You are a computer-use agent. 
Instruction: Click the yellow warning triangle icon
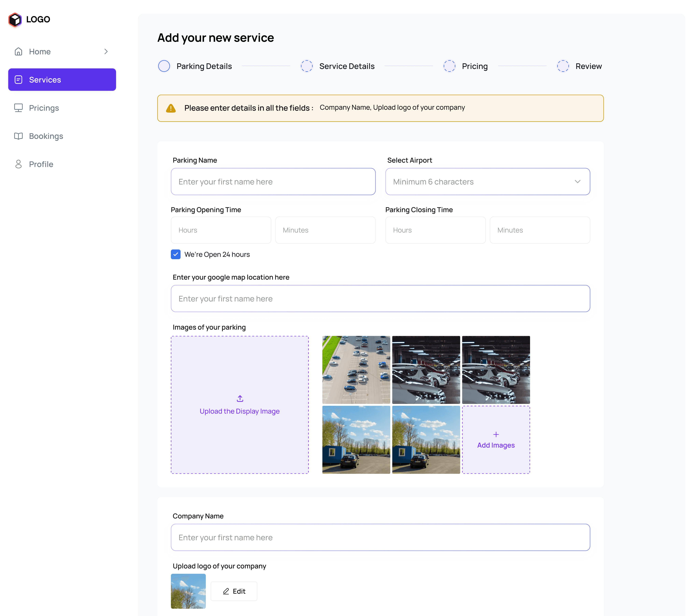click(x=171, y=108)
